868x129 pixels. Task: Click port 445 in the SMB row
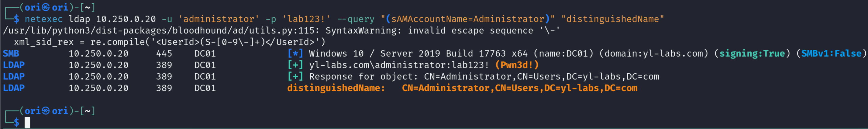(164, 53)
